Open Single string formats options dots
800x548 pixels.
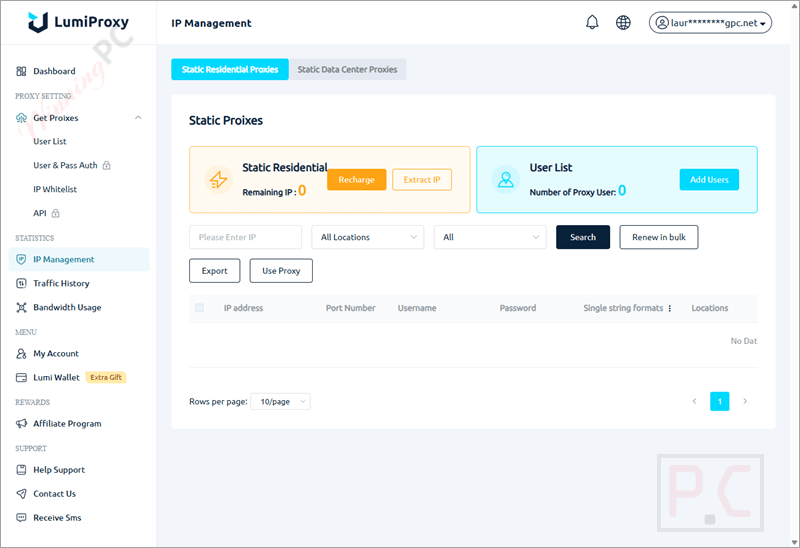[670, 308]
